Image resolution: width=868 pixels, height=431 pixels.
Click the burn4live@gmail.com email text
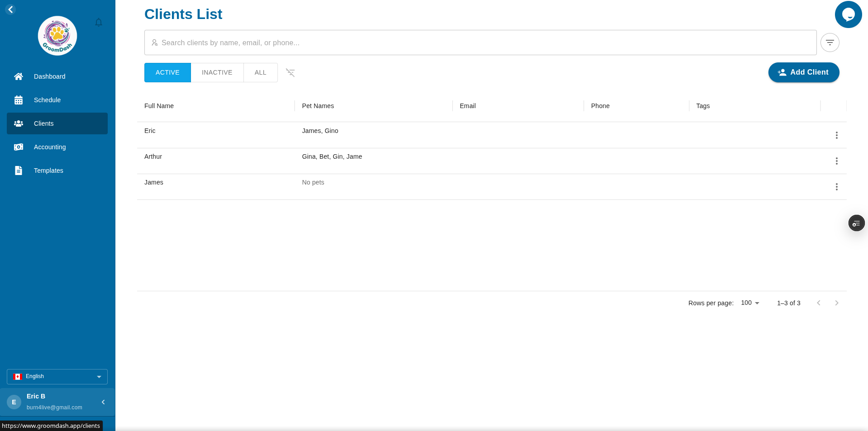coord(54,407)
